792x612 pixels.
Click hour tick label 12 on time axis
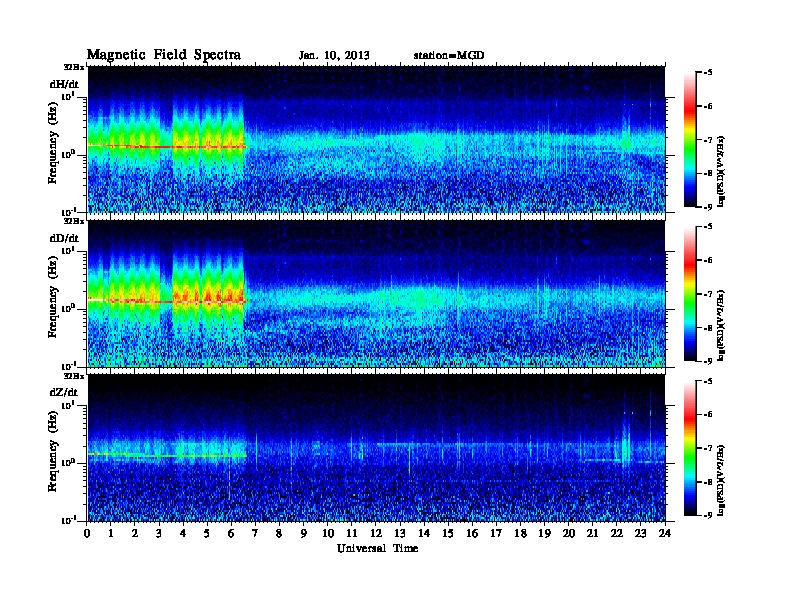click(376, 534)
